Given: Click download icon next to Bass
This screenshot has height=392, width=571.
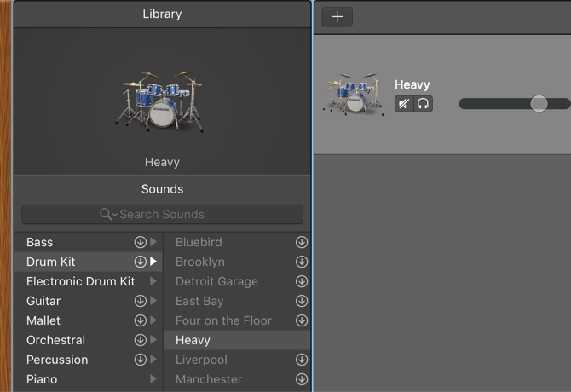Looking at the screenshot, I should [x=140, y=243].
